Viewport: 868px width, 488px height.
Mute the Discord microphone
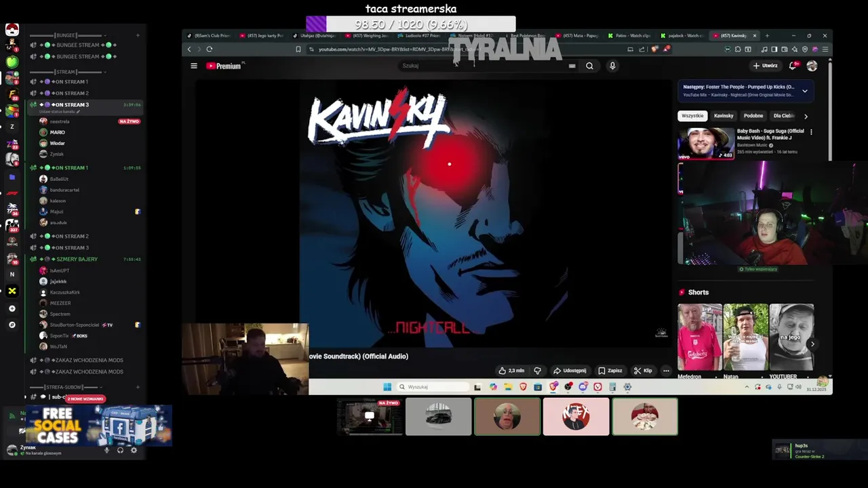[106, 450]
